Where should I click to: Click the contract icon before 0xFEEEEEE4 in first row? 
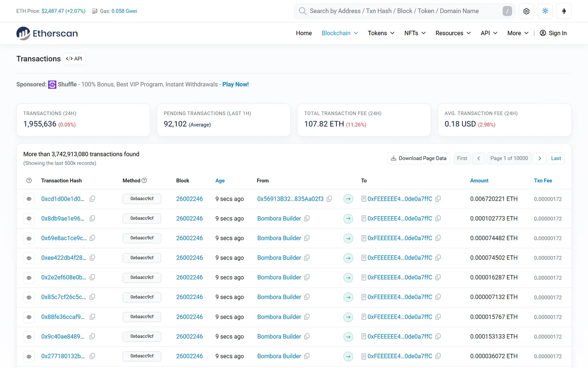(x=364, y=199)
